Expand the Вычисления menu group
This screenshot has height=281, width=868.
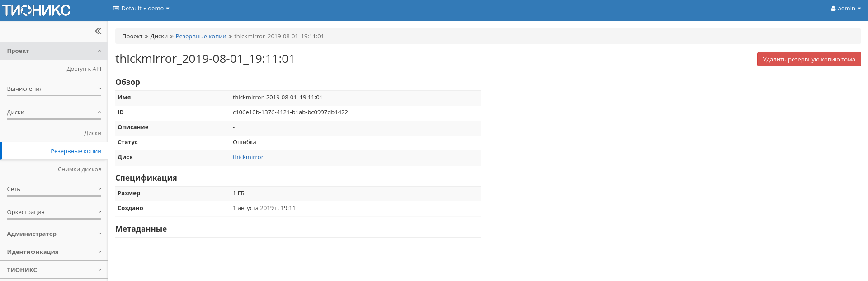point(54,89)
